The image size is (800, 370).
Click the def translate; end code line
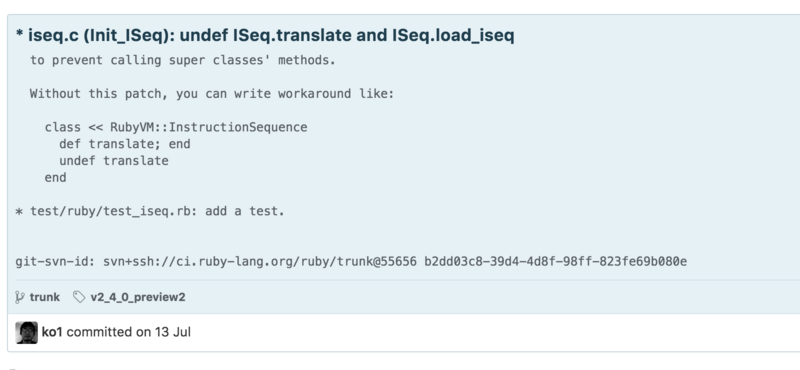125,144
